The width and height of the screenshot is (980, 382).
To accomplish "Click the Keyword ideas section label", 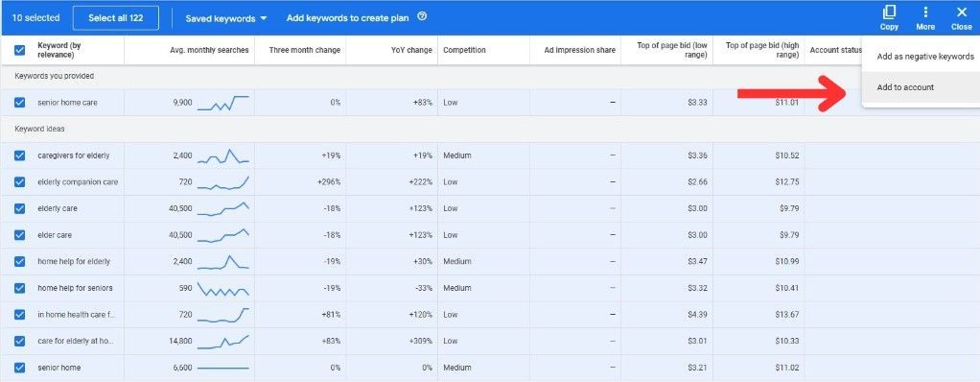I will (40, 129).
